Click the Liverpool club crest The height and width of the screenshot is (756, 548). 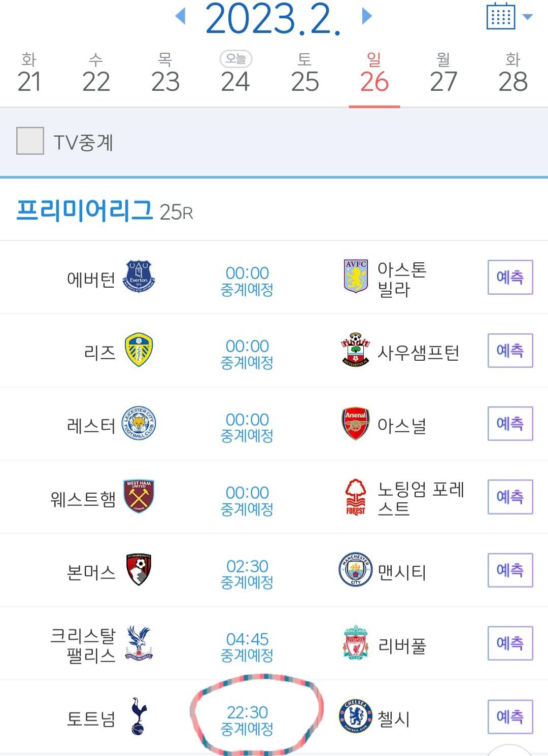[356, 643]
